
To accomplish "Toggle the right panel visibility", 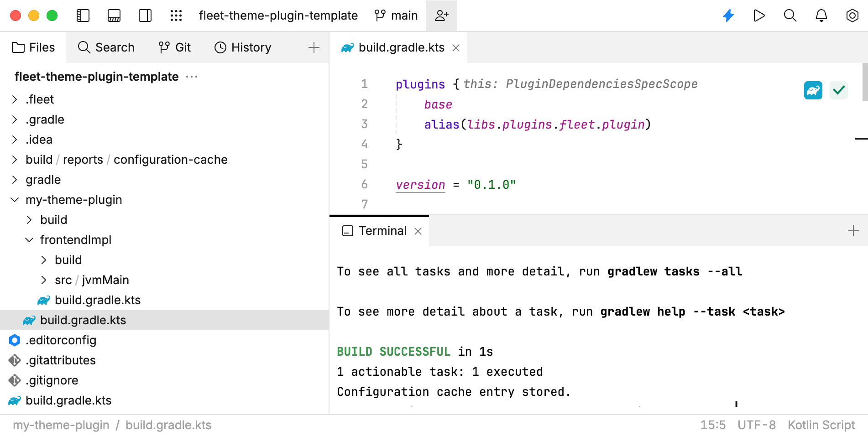I will [145, 15].
